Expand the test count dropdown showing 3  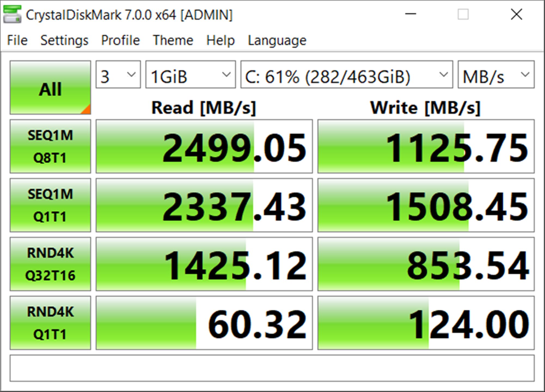[118, 75]
